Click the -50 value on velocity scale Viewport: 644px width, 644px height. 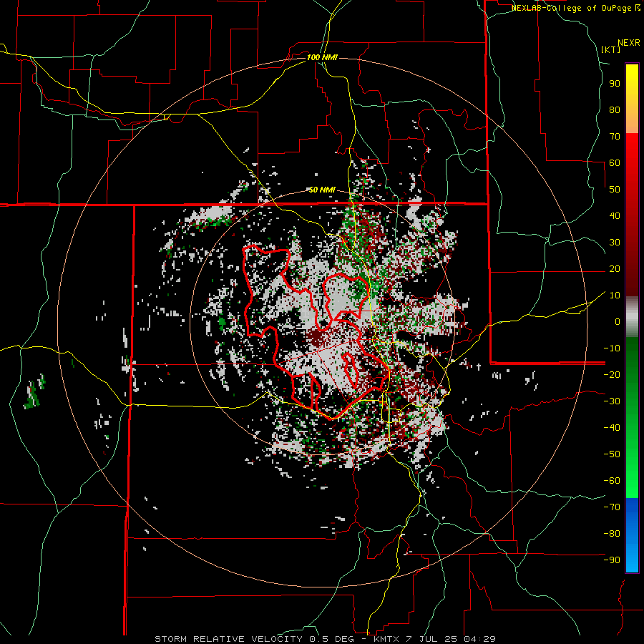point(612,454)
